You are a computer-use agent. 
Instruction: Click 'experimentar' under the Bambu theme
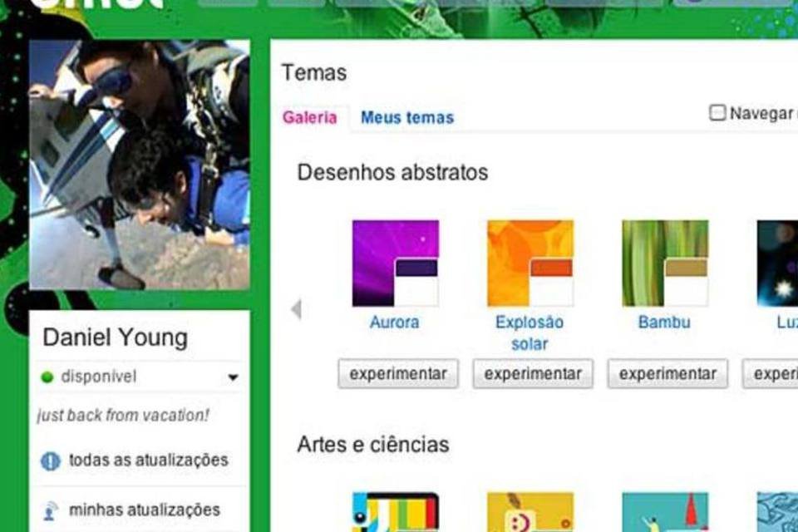[667, 374]
